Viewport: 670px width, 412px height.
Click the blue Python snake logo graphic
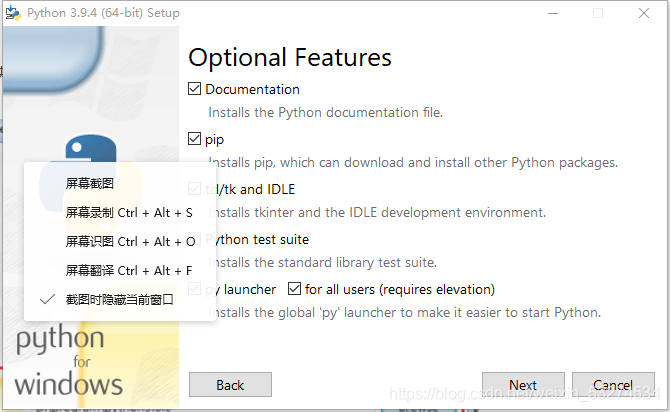[91, 149]
